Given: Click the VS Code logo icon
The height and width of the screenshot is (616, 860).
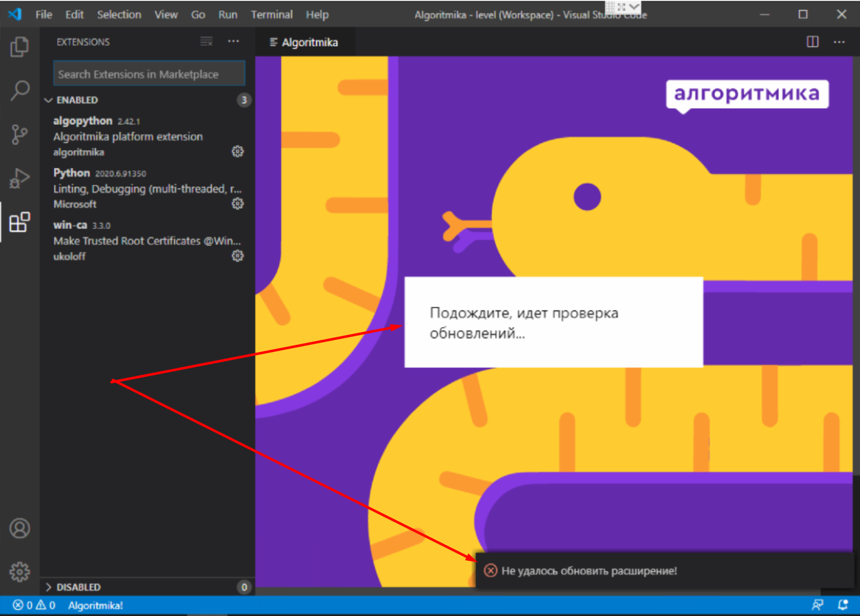Looking at the screenshot, I should click(15, 14).
